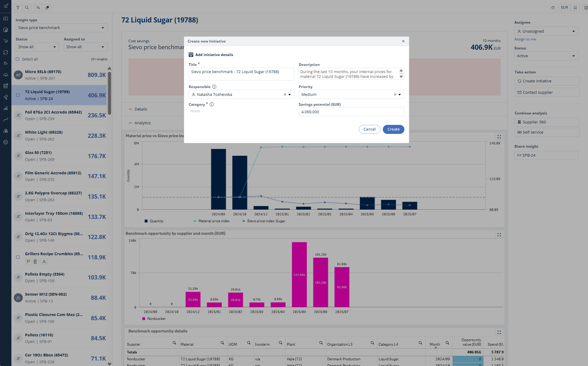Search the Supplier column with magnifier icon

click(x=174, y=343)
